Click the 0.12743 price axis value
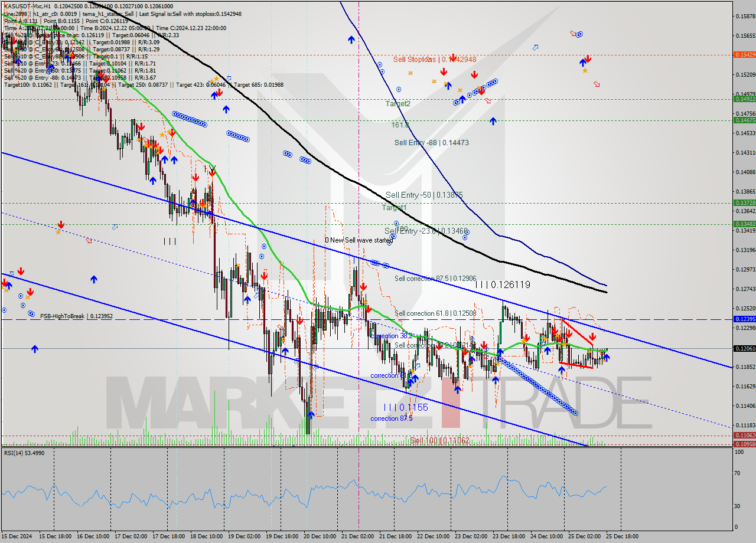The width and height of the screenshot is (756, 543). 745,289
